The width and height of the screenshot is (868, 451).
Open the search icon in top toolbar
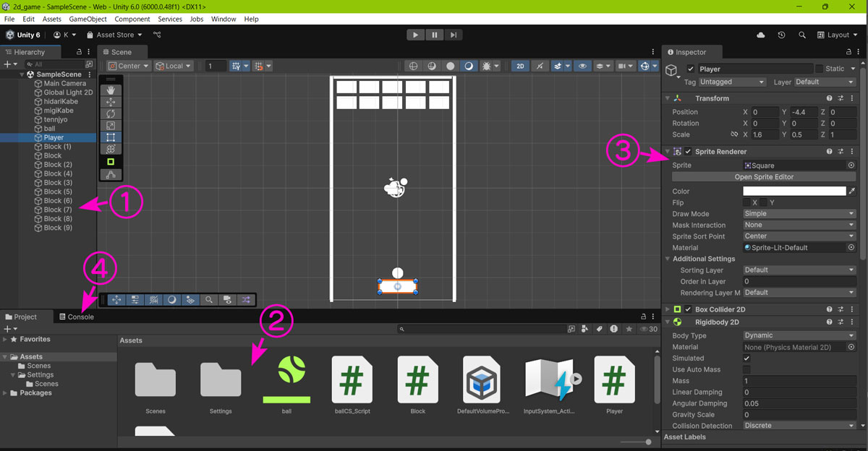(802, 35)
